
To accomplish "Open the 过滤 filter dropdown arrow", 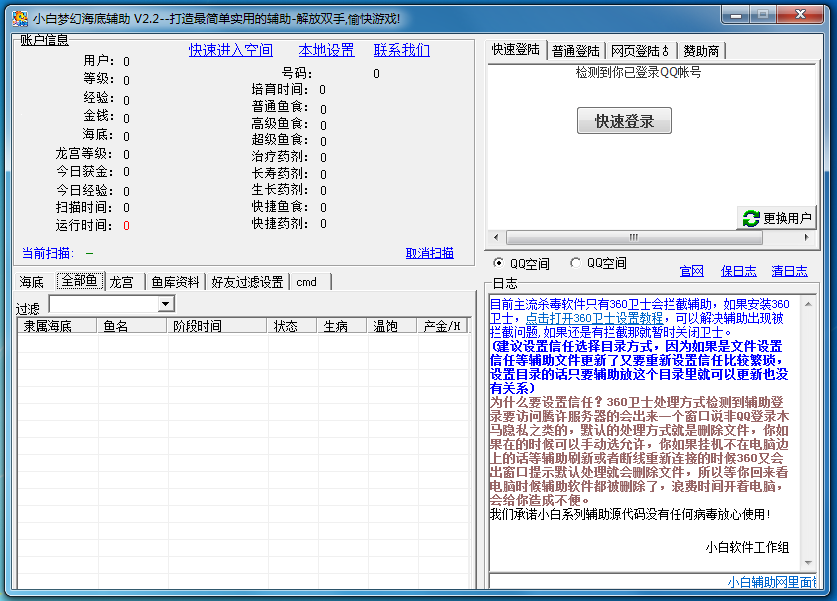I will coord(166,304).
